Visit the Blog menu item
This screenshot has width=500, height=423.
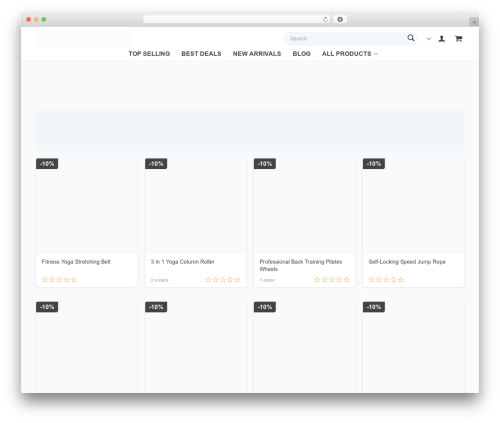pos(302,54)
